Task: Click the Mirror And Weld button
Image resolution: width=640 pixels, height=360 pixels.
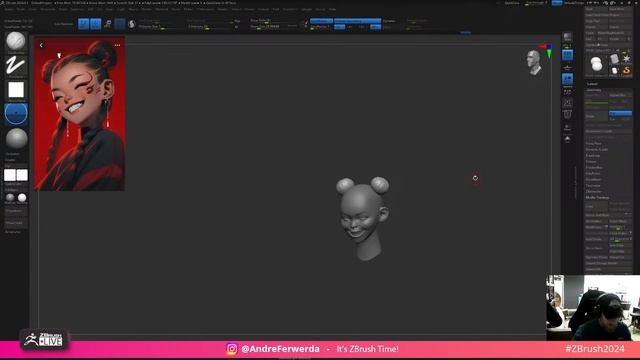Action: (x=597, y=215)
